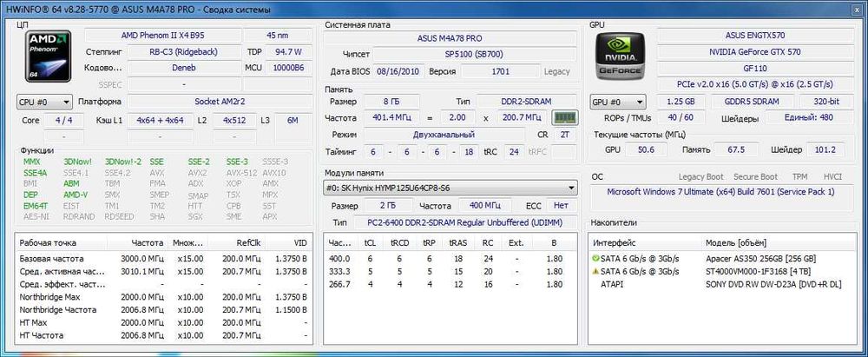Select the Базовая частота row

pos(164,259)
